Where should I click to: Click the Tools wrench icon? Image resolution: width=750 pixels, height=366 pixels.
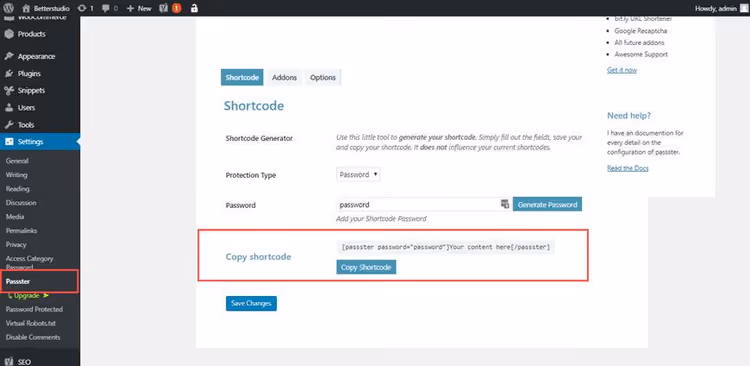click(9, 125)
